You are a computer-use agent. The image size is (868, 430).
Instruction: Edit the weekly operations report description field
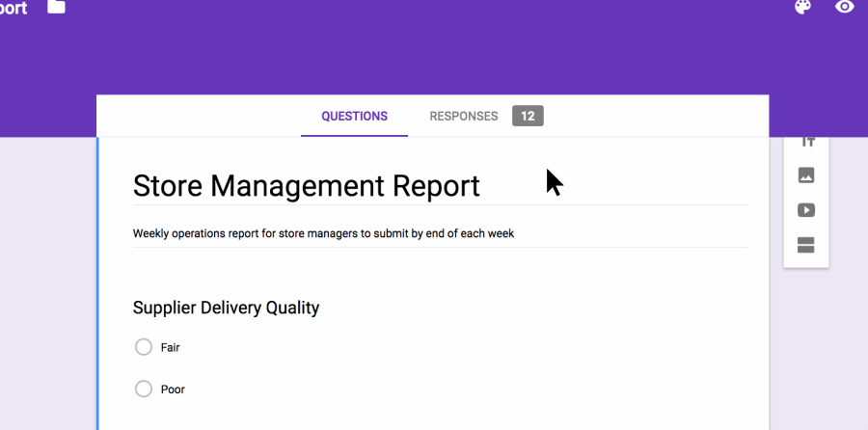440,233
